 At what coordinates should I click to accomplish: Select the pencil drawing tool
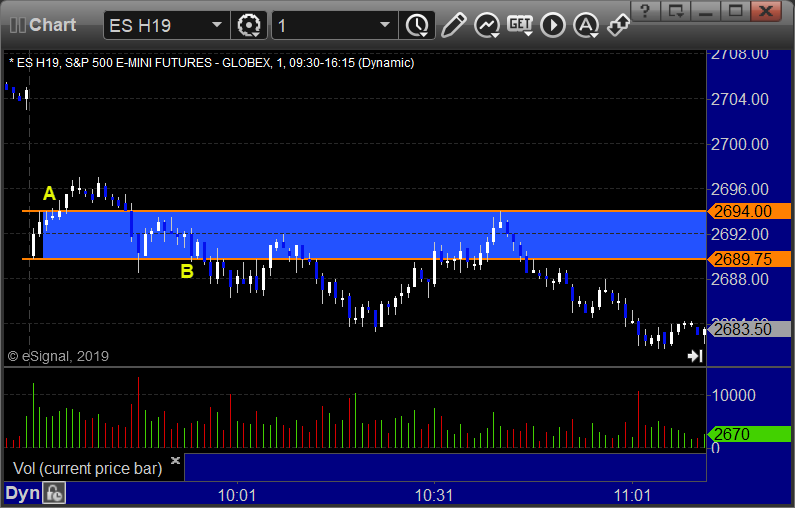click(x=453, y=25)
